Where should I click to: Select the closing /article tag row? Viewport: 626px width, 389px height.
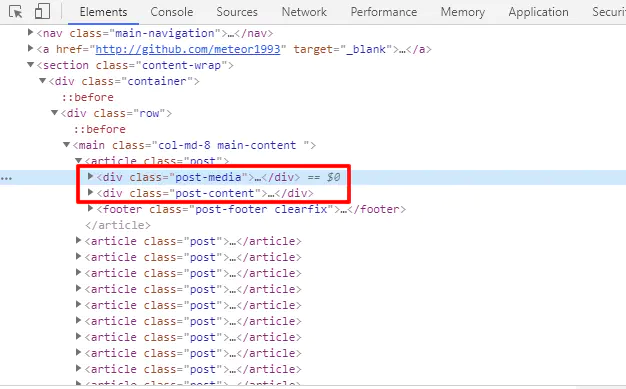coord(118,225)
